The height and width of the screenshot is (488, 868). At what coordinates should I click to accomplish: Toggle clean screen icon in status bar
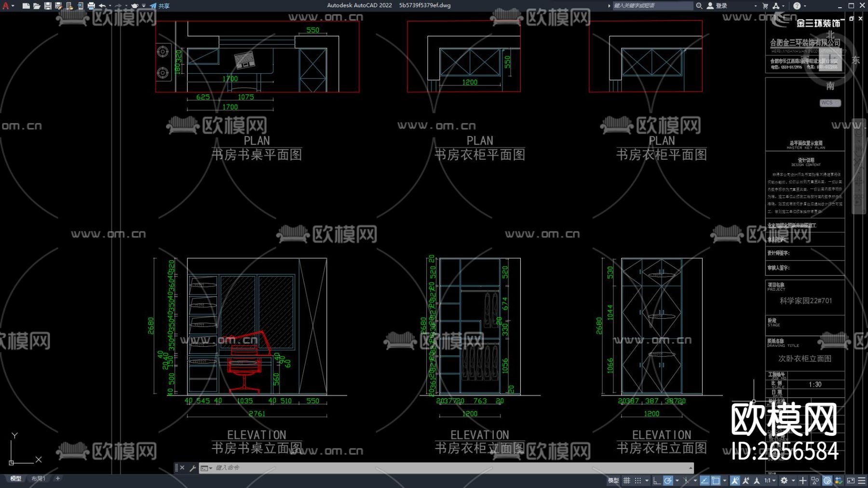(851, 480)
